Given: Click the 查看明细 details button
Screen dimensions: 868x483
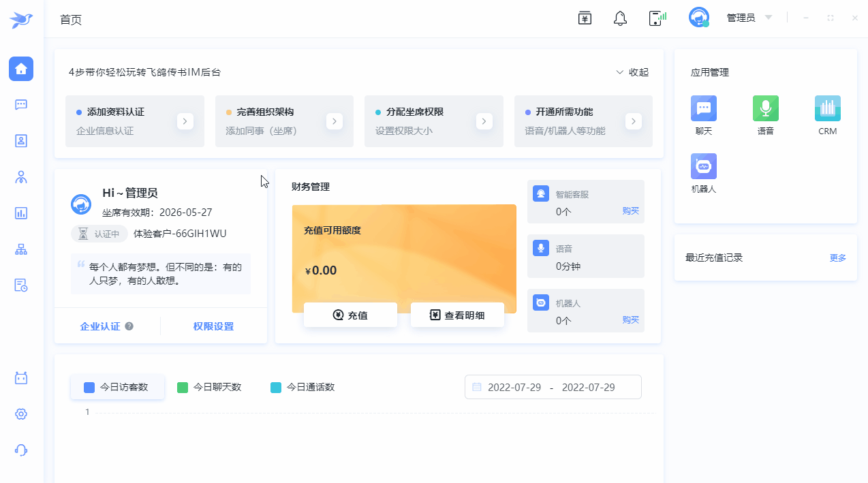Looking at the screenshot, I should tap(457, 315).
